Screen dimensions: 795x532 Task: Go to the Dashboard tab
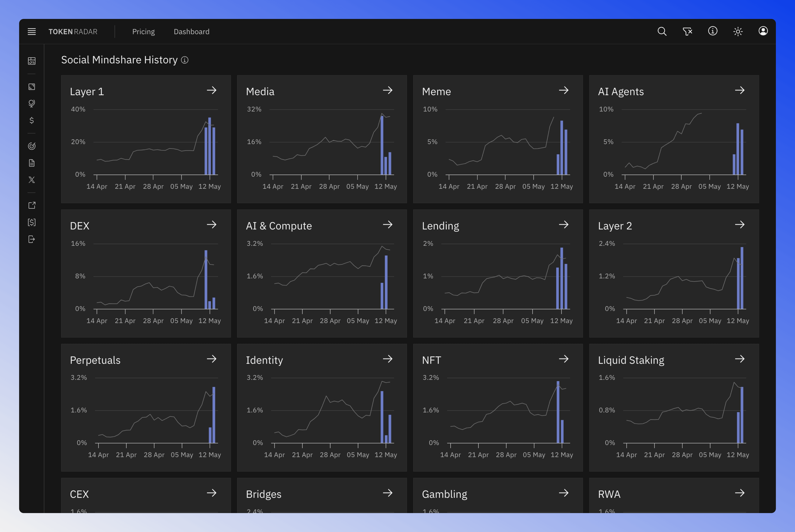tap(192, 32)
